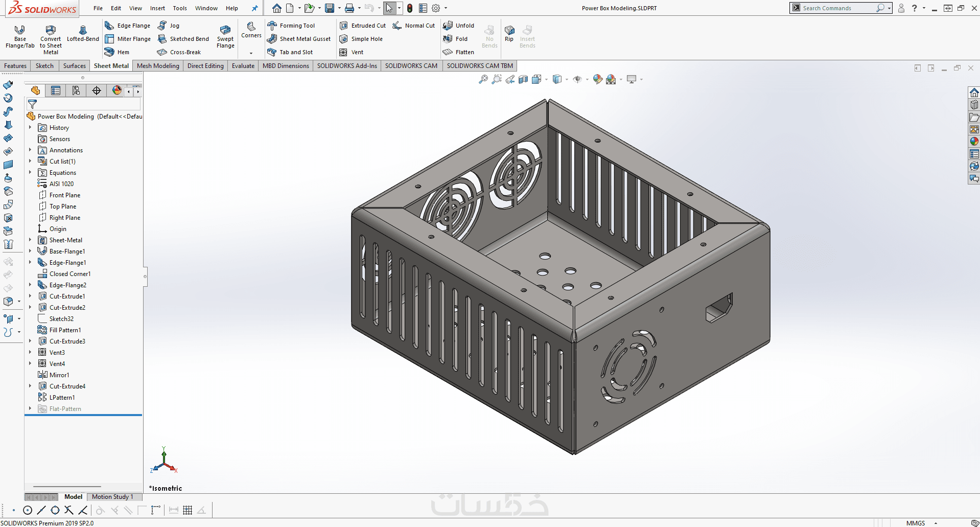Screen dimensions: 980x527
Task: Flatten the sheet metal part
Action: pyautogui.click(x=459, y=52)
